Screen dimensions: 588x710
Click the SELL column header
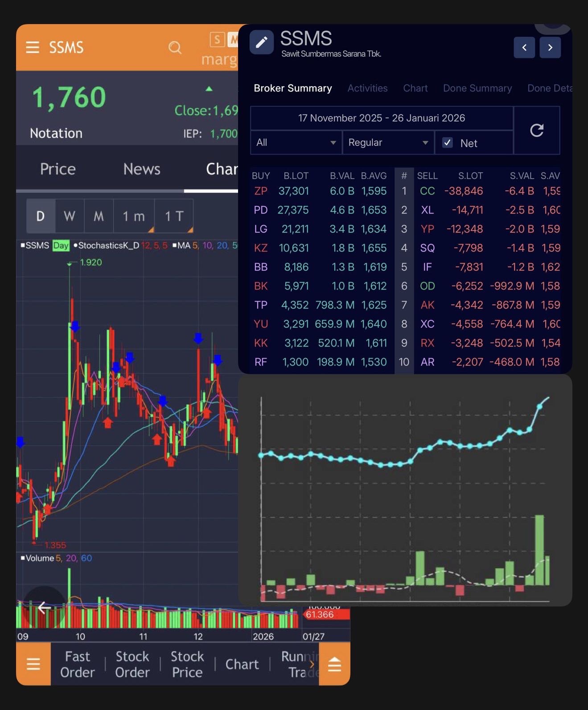[428, 176]
